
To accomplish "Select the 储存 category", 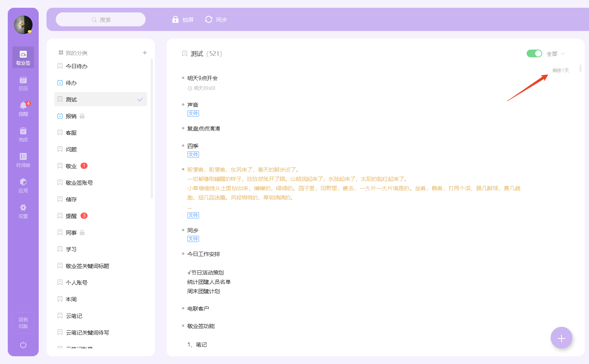I will click(101, 199).
